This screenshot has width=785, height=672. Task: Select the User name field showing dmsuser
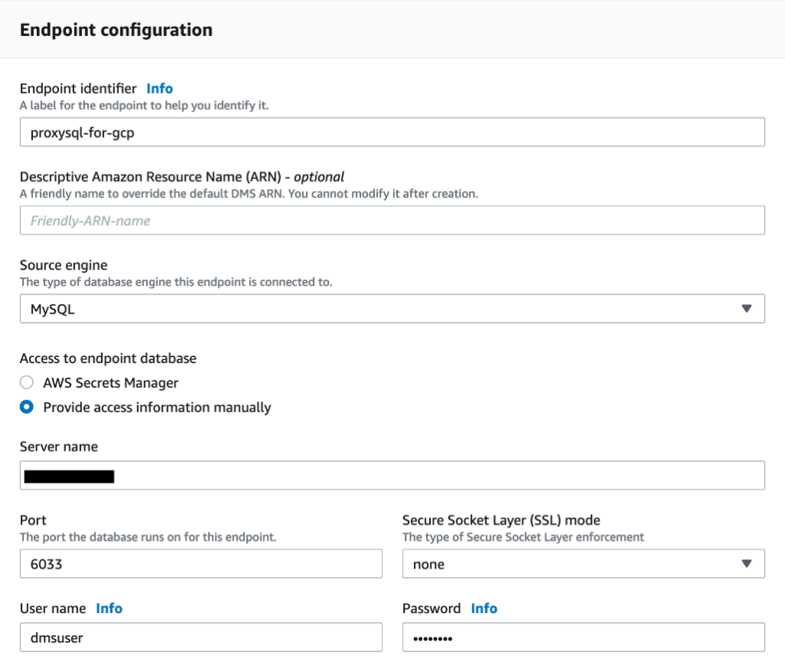(x=201, y=637)
